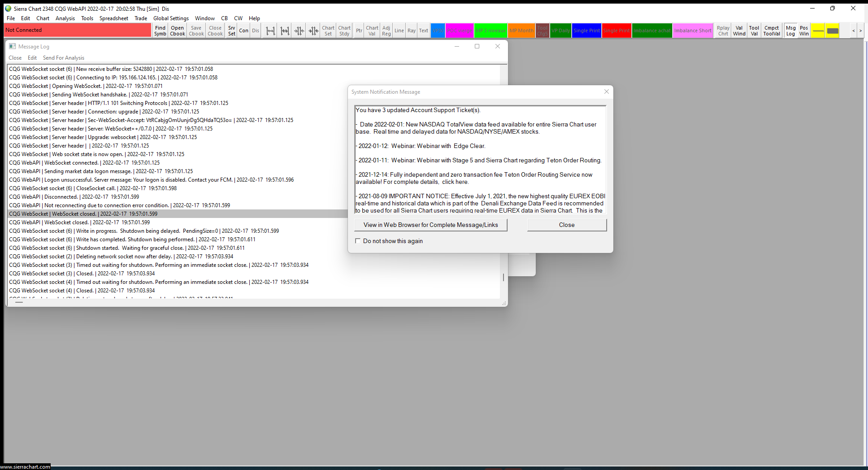Toggle the Tool Val window

(754, 30)
